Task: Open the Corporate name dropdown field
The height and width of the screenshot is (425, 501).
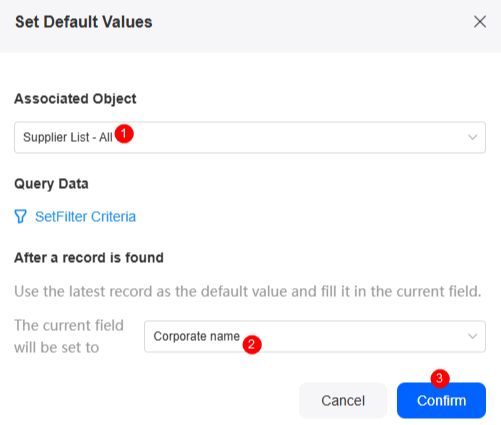Action: (315, 336)
